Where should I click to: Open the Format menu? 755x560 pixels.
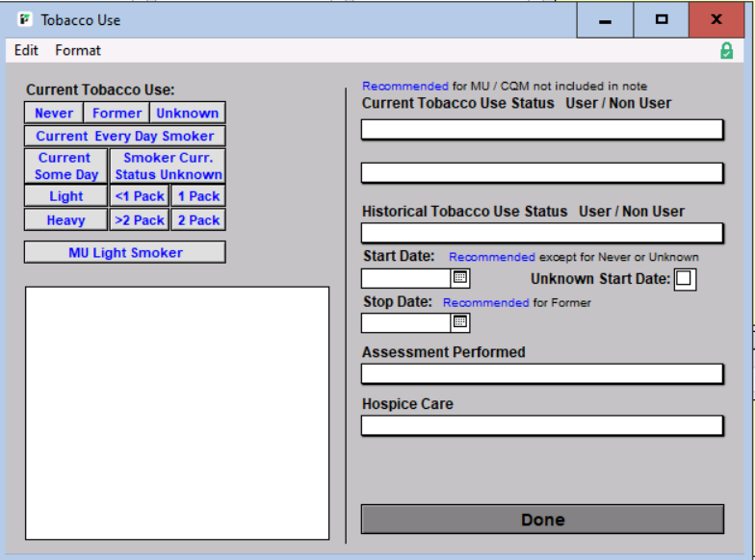tap(78, 50)
